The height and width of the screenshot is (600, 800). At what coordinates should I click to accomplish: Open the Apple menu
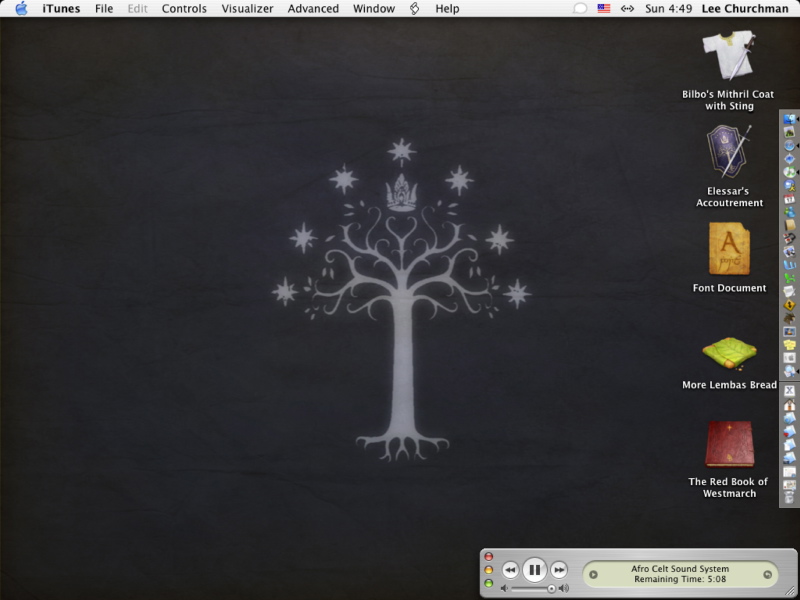coord(21,8)
